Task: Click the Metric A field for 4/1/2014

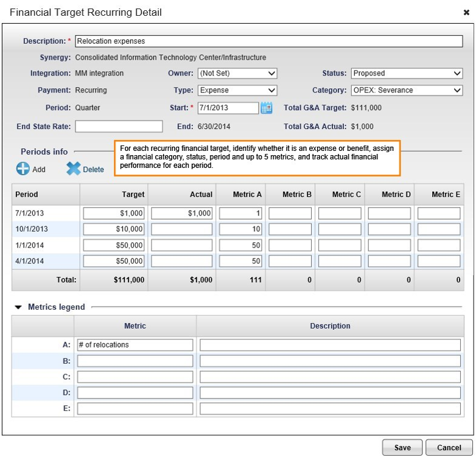Action: click(x=240, y=261)
